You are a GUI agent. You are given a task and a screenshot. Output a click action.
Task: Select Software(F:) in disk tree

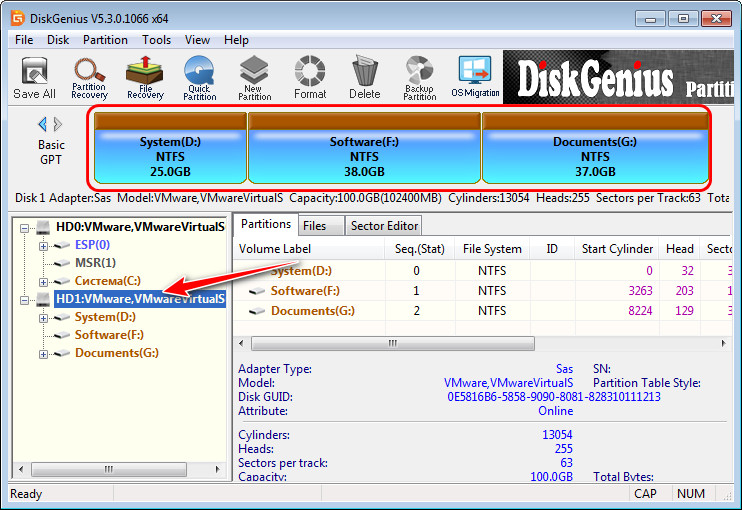click(109, 334)
